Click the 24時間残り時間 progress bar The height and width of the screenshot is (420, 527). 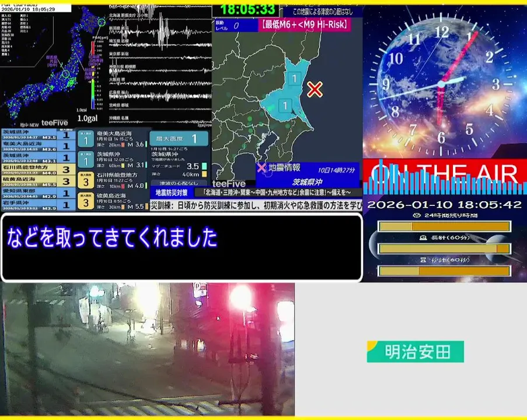[445, 226]
